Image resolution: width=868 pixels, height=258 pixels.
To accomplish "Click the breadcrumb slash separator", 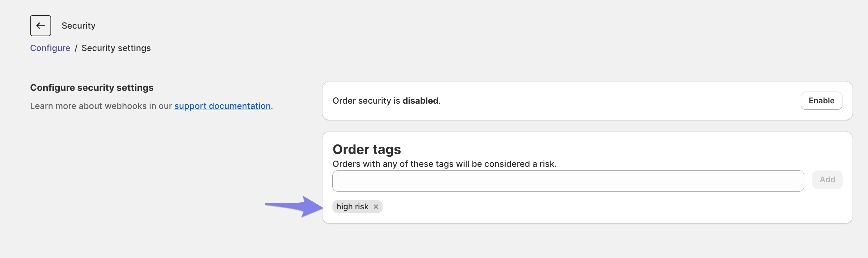I will [x=76, y=48].
